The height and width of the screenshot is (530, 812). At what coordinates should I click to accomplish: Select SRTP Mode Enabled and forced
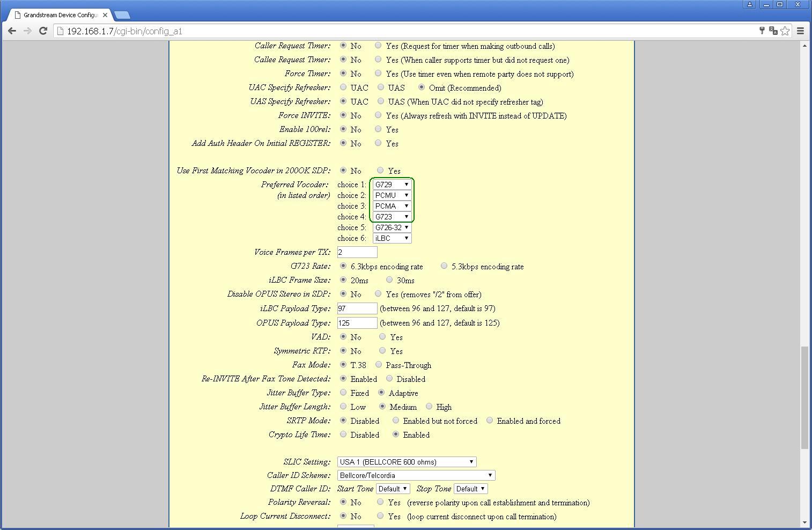(x=490, y=421)
